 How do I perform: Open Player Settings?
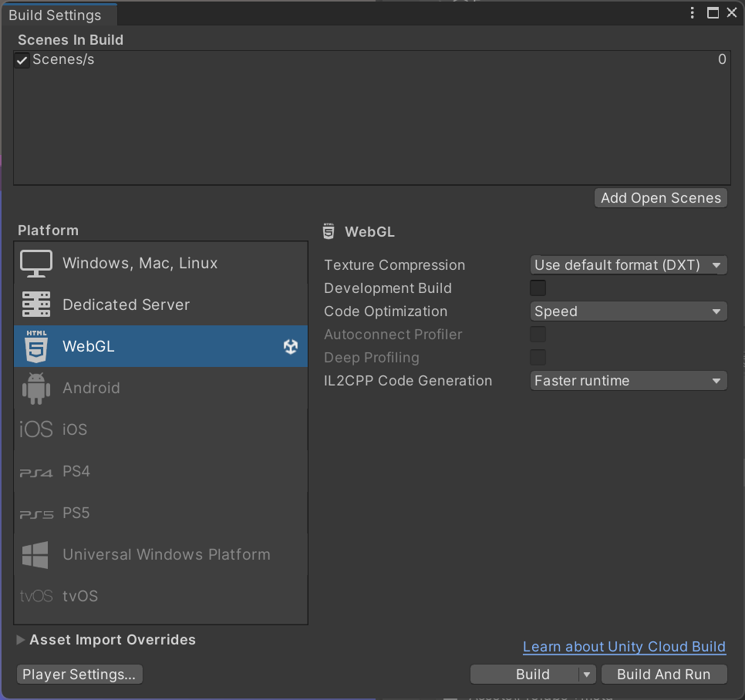[79, 675]
